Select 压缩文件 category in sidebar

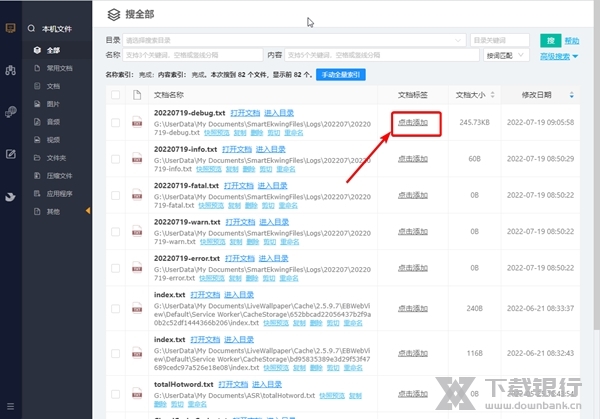coord(59,176)
